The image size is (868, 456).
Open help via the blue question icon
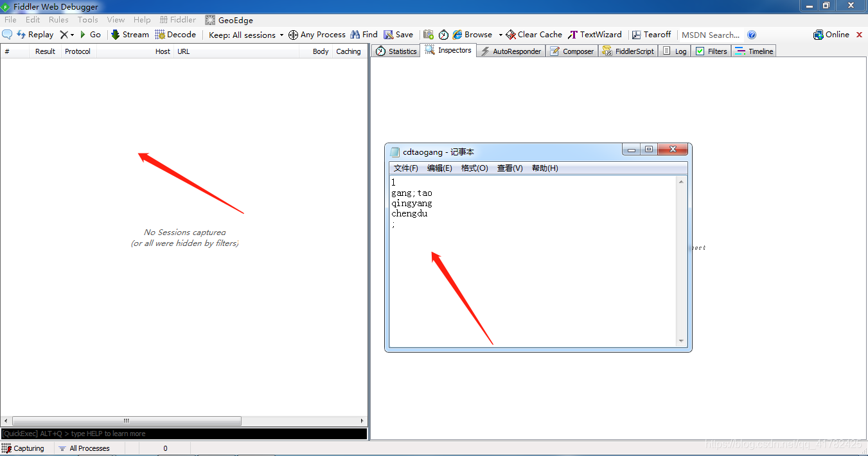[x=752, y=35]
